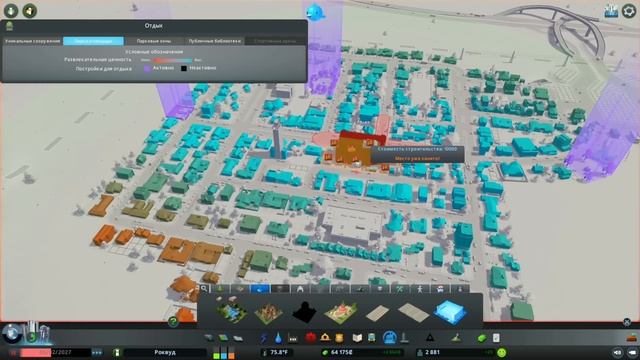
Task: Click the city skyline icon beside the gear
Action: click(611, 11)
